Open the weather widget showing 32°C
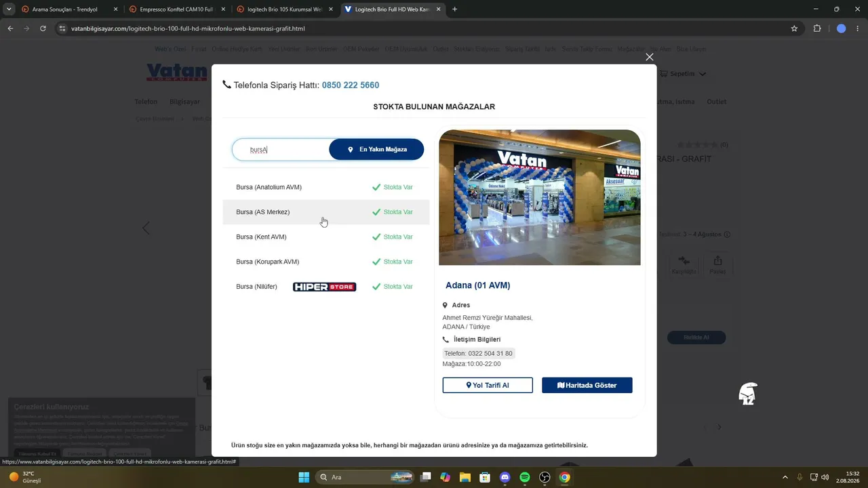The image size is (868, 488). tap(25, 477)
